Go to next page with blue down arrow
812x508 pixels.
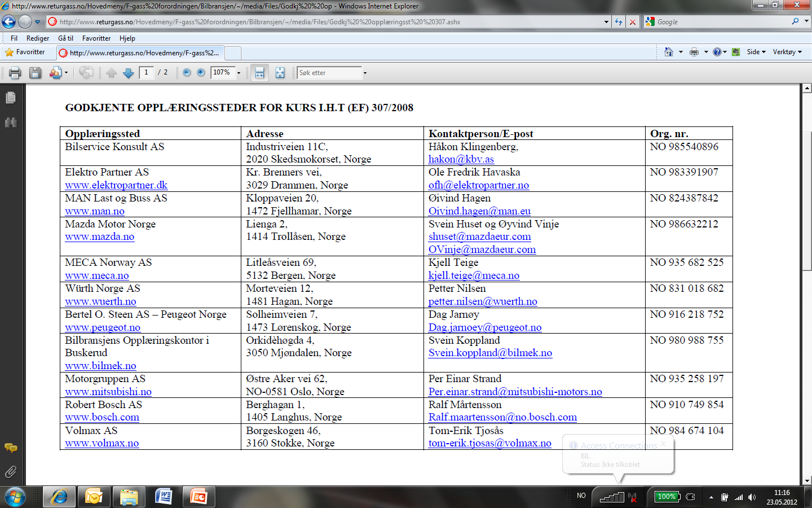coord(129,73)
